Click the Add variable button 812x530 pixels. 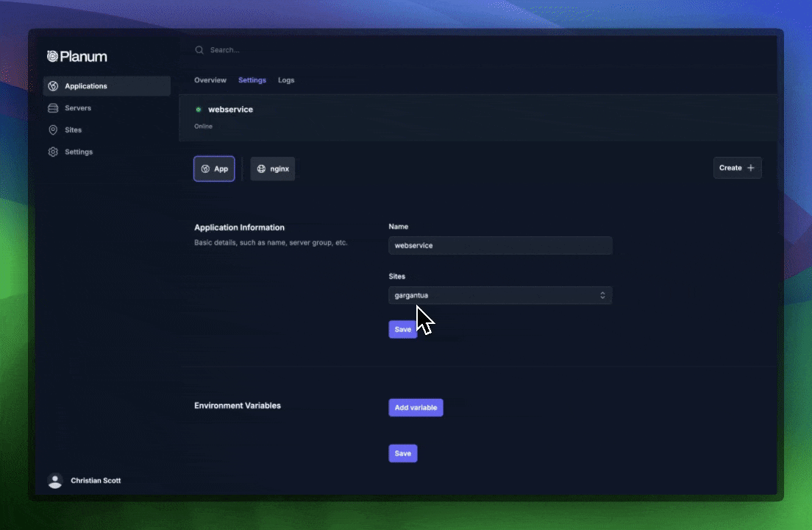coord(416,407)
